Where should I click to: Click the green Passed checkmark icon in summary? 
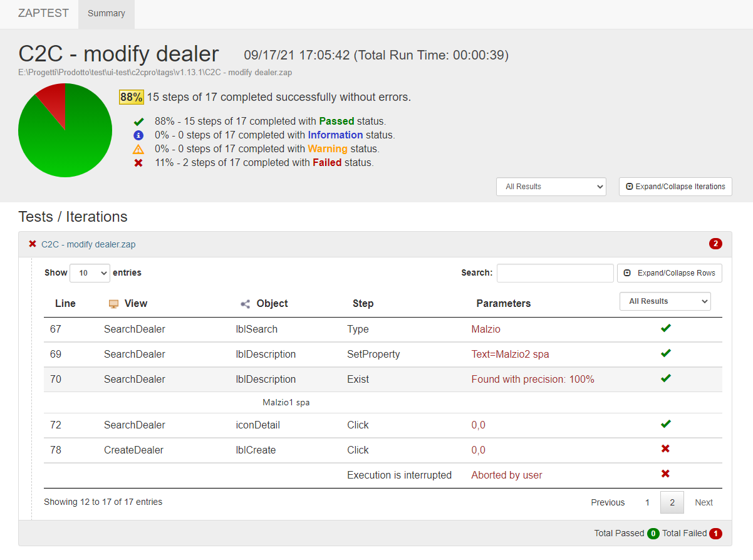coord(139,122)
